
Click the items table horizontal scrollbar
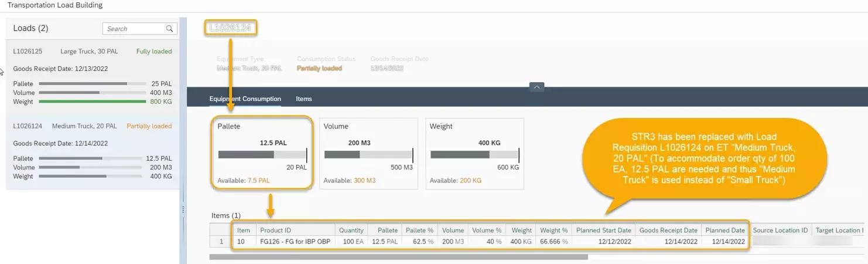pos(398,257)
